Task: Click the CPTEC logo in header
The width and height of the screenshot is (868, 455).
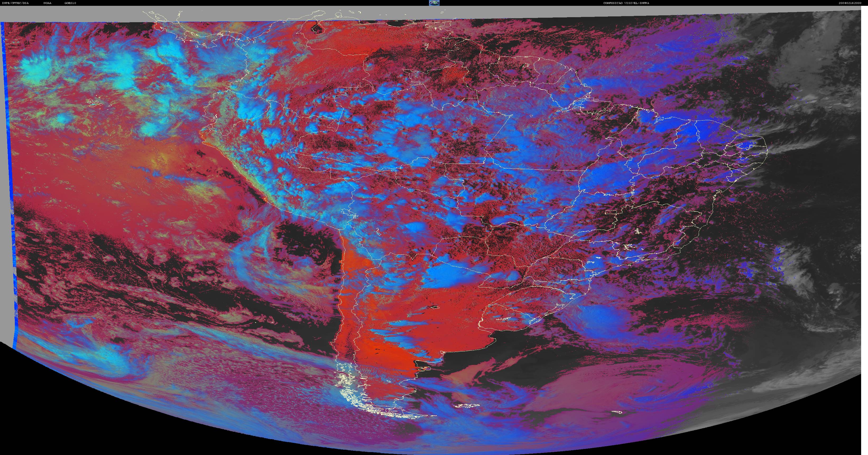Action: tap(434, 3)
